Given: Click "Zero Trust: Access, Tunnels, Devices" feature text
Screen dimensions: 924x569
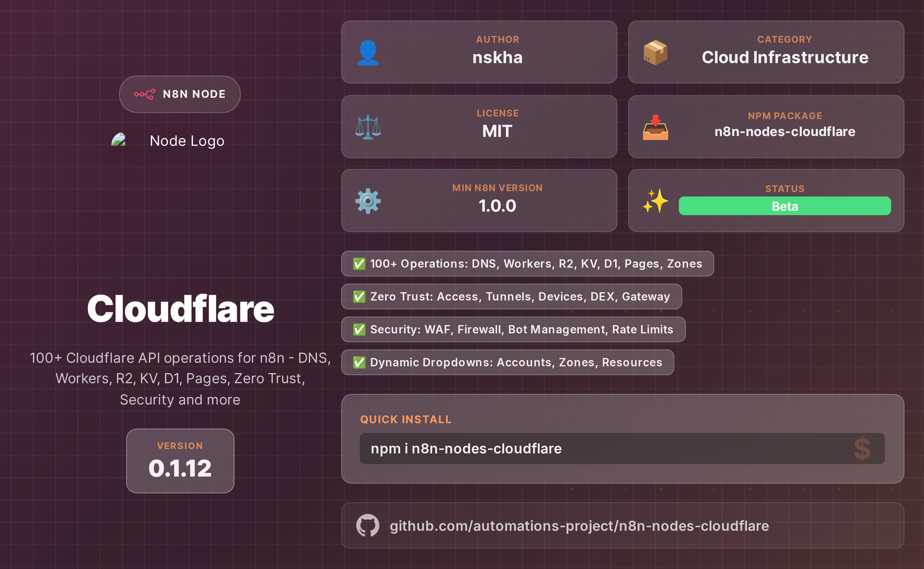Looking at the screenshot, I should click(x=520, y=297).
